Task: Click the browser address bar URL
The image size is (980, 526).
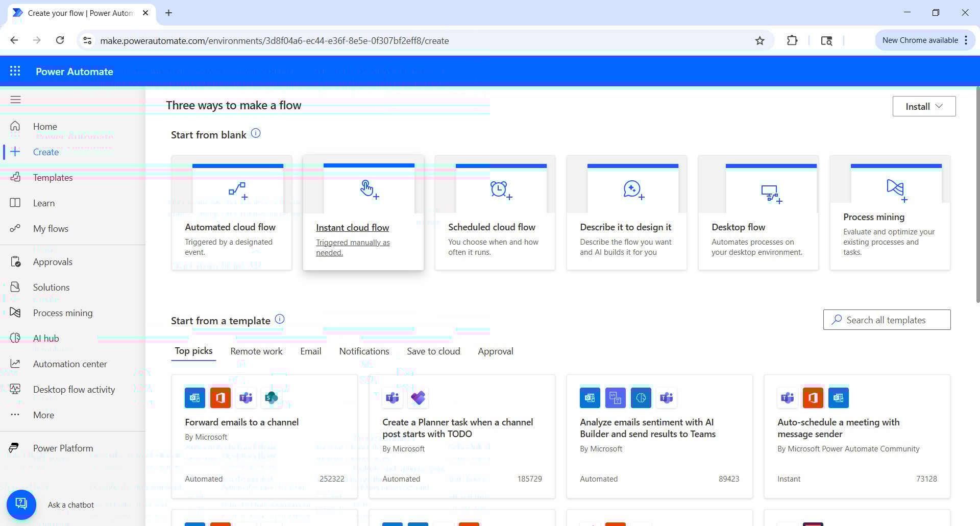Action: (x=275, y=40)
